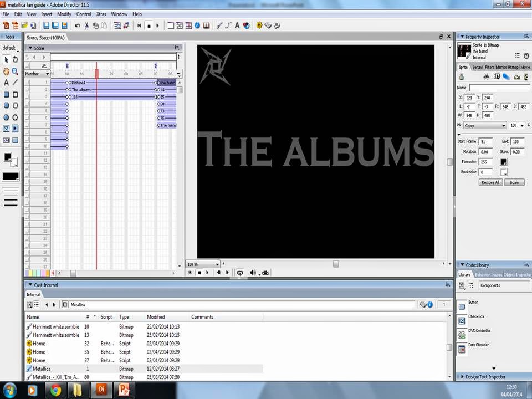Open the Modify menu
Image resolution: width=532 pixels, height=399 pixels.
pyautogui.click(x=64, y=14)
